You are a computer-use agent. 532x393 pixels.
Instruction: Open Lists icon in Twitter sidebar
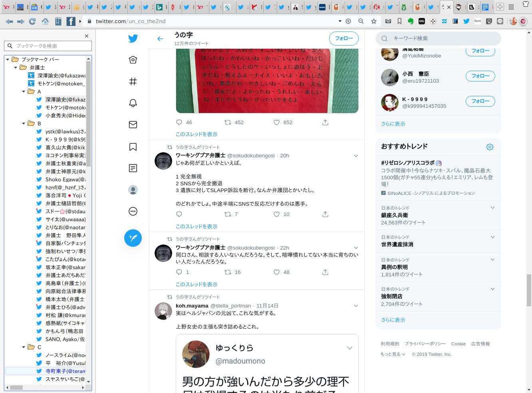pyautogui.click(x=133, y=168)
